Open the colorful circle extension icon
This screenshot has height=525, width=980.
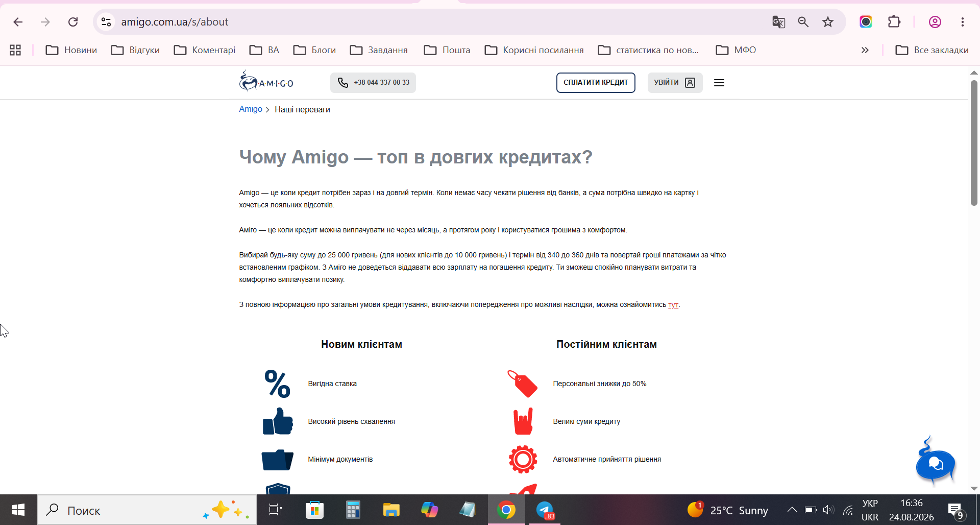(866, 22)
